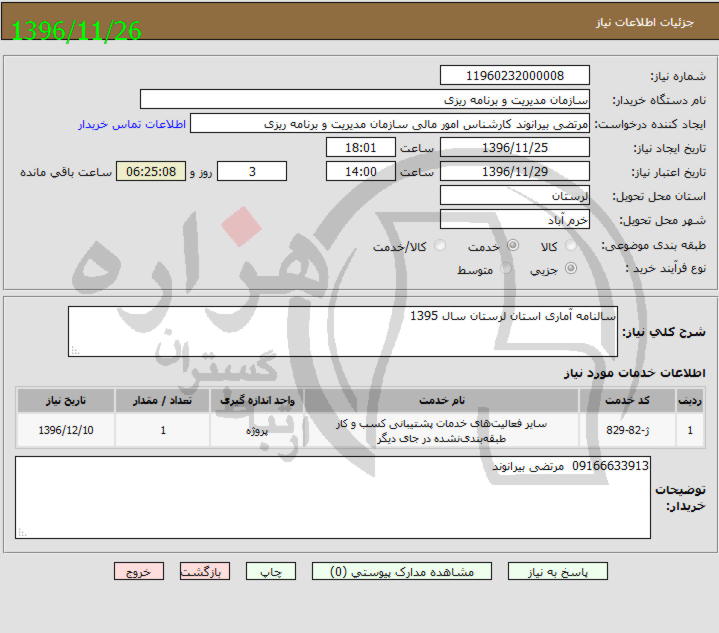
Task: Open مشاهده مدارک پیوستی (0) button
Action: (x=402, y=572)
